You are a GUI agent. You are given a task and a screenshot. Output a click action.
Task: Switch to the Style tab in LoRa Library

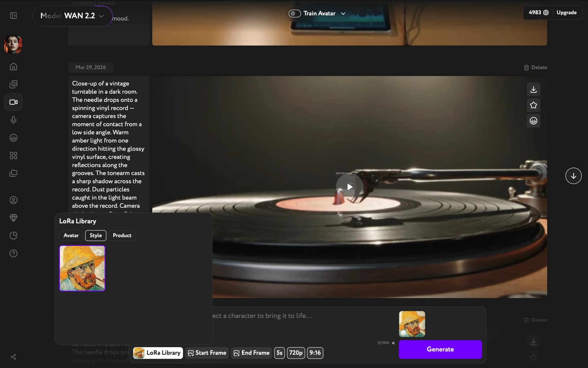coord(95,235)
